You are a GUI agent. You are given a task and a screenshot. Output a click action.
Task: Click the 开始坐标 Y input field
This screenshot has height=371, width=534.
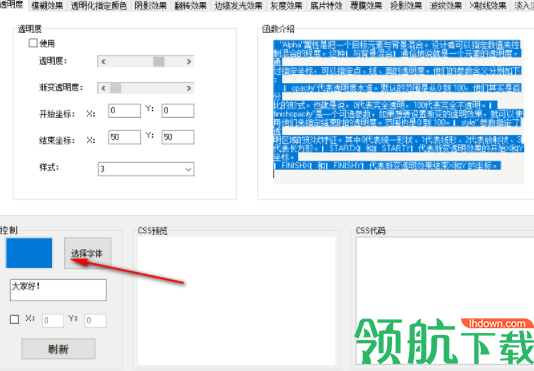coord(178,111)
